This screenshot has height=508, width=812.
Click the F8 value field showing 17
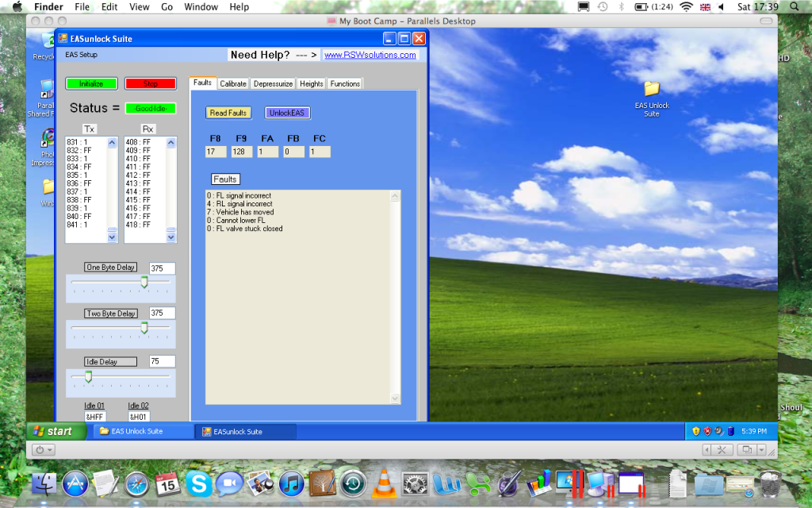216,152
